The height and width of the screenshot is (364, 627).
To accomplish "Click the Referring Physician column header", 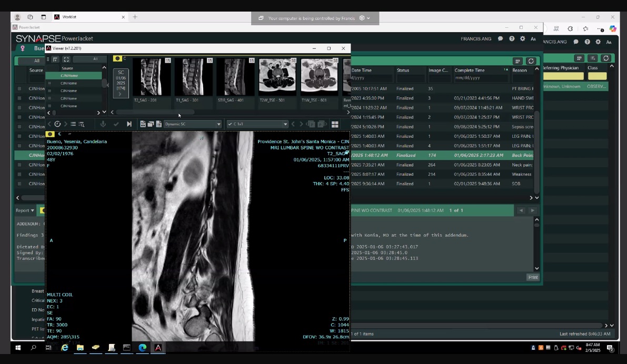I will (x=561, y=68).
